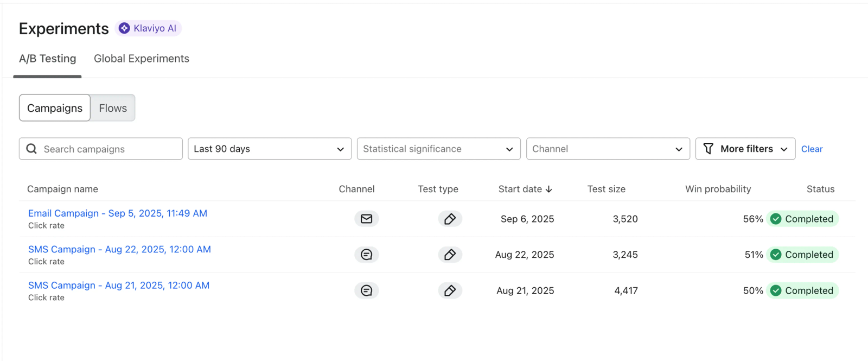Screen dimensions: 868x361
Task: Click the 50% win probability value
Action: [x=753, y=290]
